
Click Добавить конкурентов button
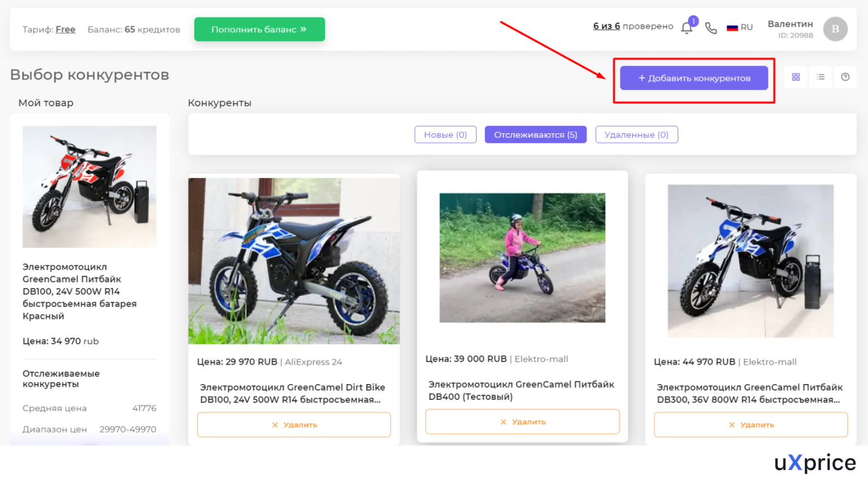pos(694,78)
